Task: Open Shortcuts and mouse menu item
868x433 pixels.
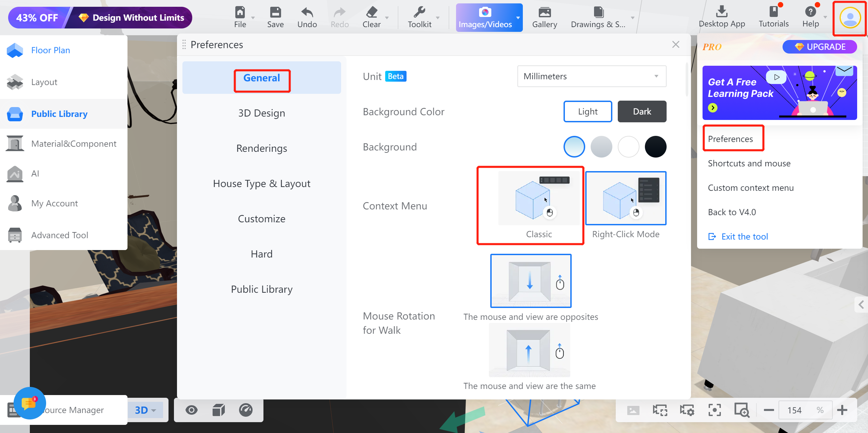Action: click(x=749, y=163)
